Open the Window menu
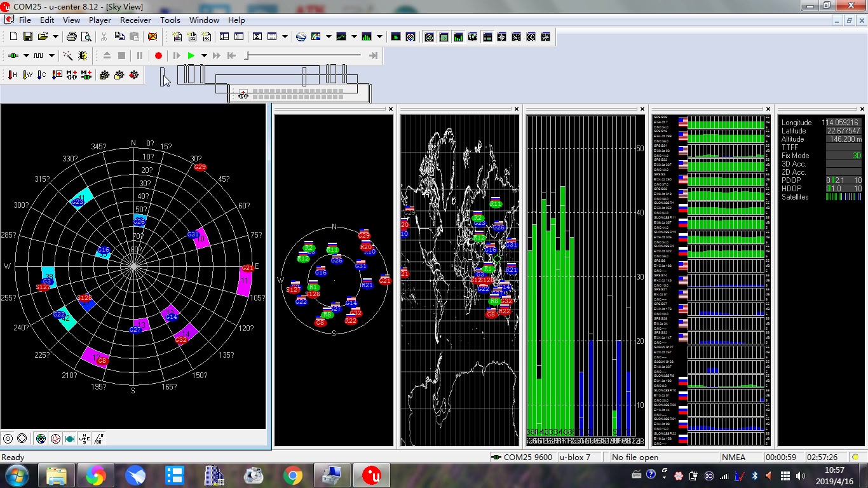 [x=204, y=20]
